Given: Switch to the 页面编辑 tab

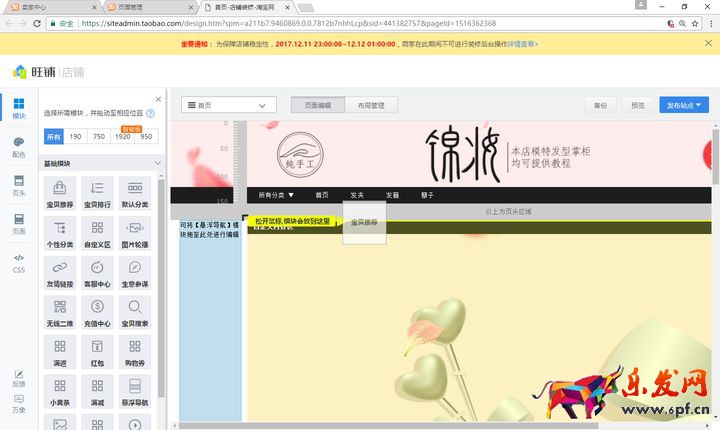Looking at the screenshot, I should [318, 105].
